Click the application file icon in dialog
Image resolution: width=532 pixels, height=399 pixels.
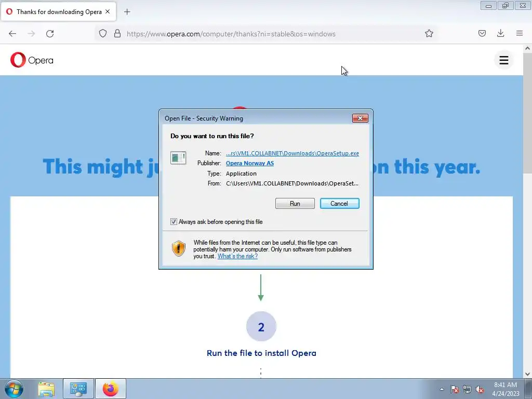(178, 158)
